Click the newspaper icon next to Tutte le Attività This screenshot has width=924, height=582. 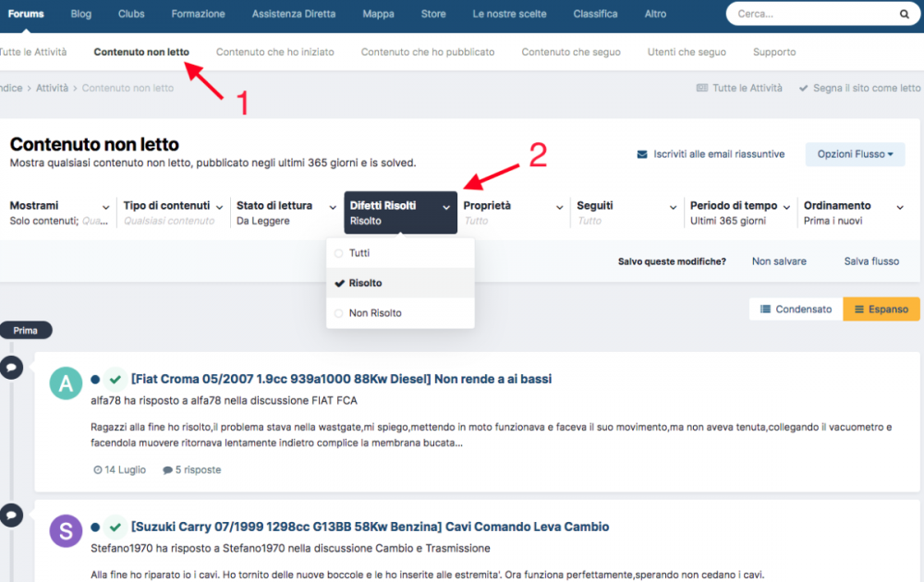pyautogui.click(x=702, y=88)
